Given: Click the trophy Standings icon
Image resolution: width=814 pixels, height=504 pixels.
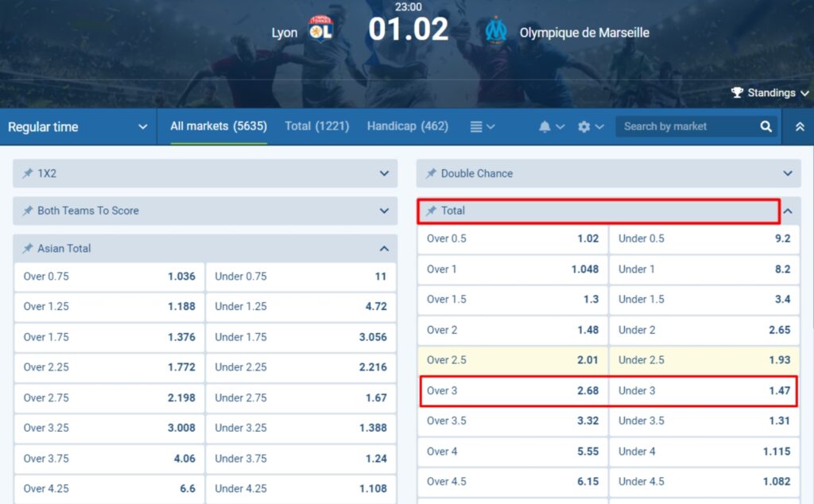Looking at the screenshot, I should [737, 93].
